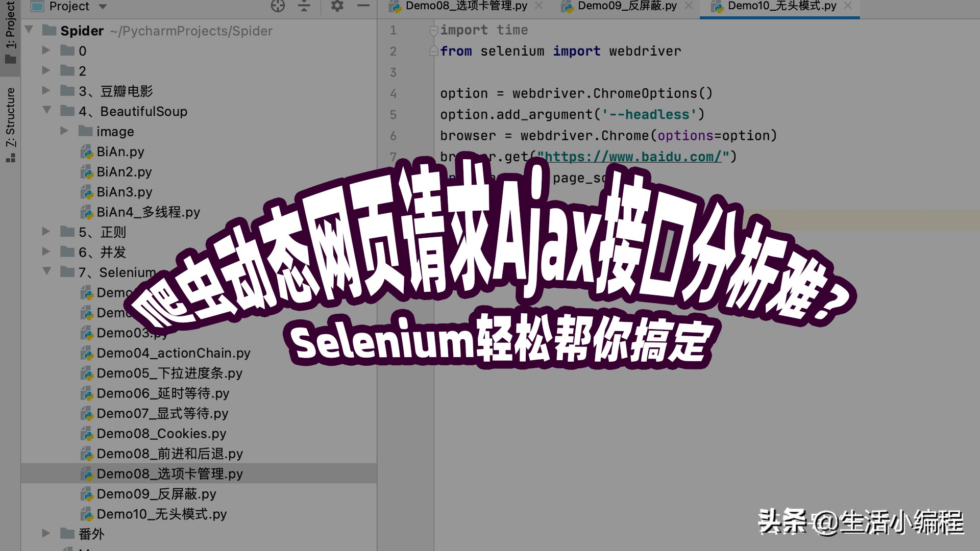Open Demo08_前进和后退.py file
Viewport: 980px width, 551px height.
pos(169,454)
